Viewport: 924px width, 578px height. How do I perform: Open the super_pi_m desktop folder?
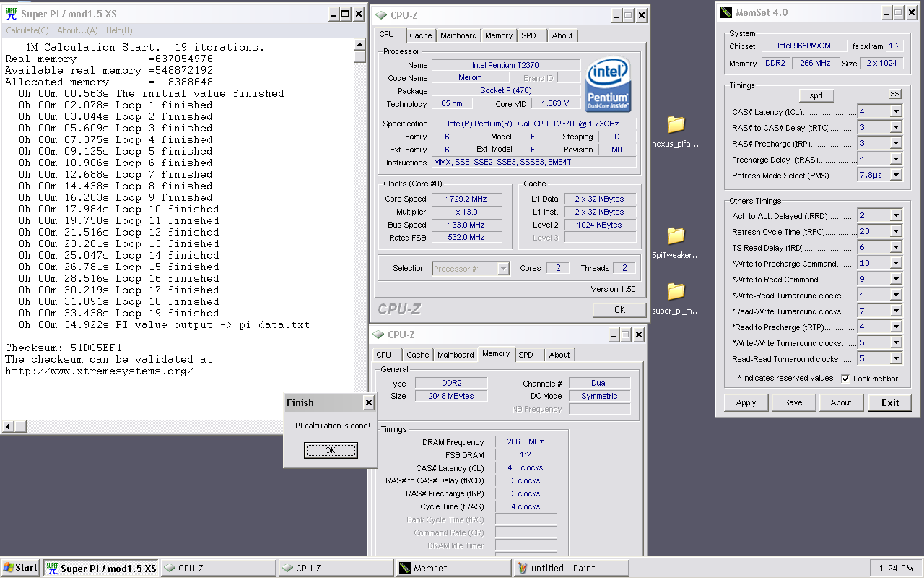click(676, 291)
